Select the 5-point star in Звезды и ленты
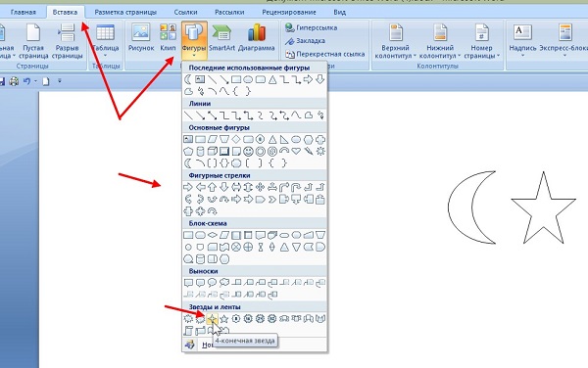The width and height of the screenshot is (588, 368). (x=224, y=319)
